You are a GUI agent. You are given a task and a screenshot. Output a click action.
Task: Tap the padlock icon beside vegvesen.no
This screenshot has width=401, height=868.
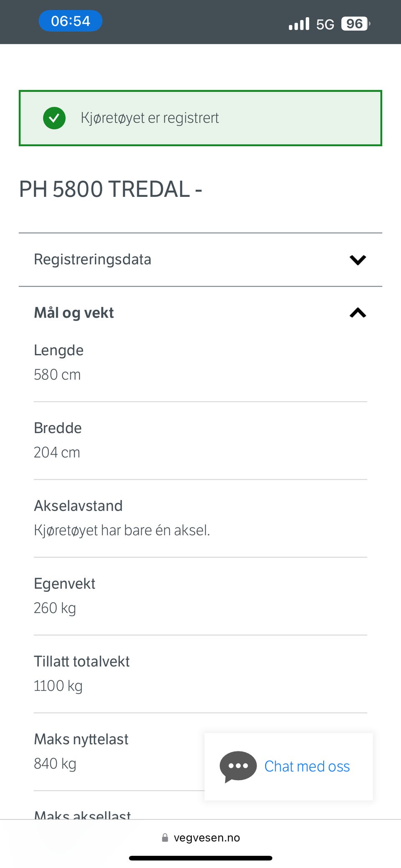(x=165, y=837)
